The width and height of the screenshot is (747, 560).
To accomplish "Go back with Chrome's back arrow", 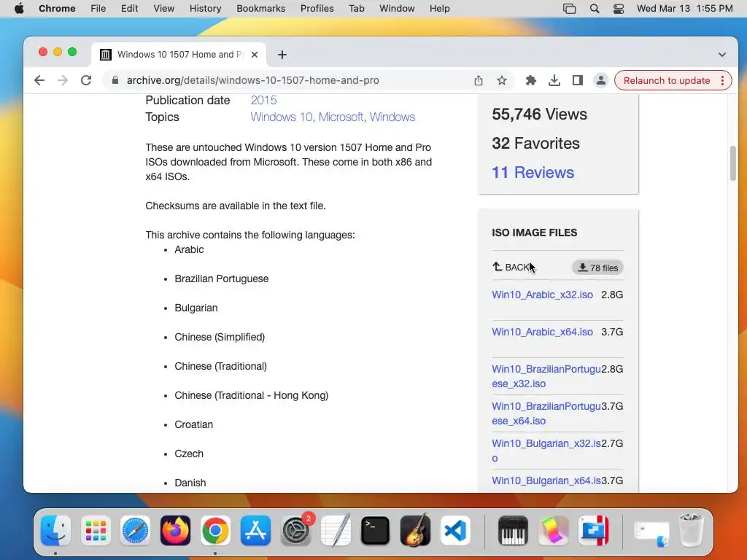I will point(39,80).
